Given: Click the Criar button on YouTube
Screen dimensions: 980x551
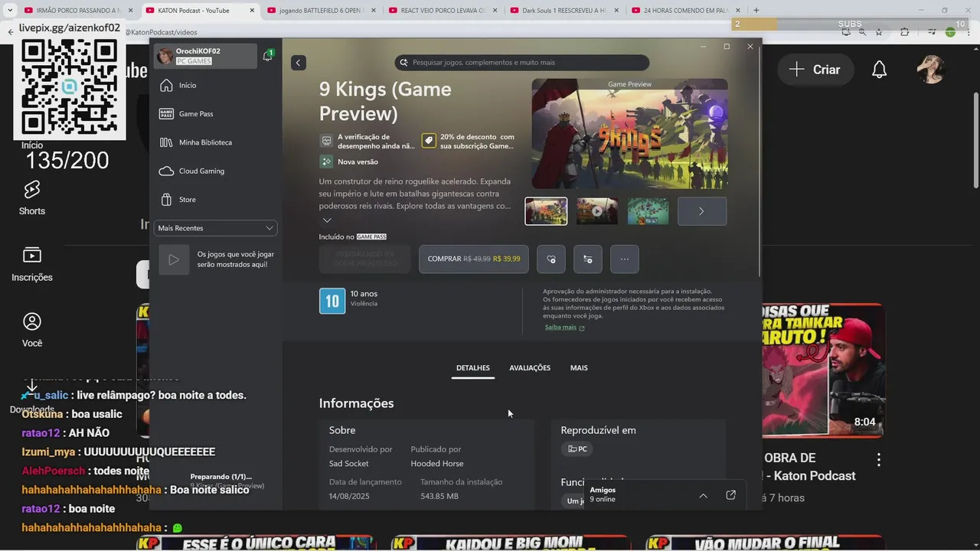Looking at the screenshot, I should click(x=815, y=70).
